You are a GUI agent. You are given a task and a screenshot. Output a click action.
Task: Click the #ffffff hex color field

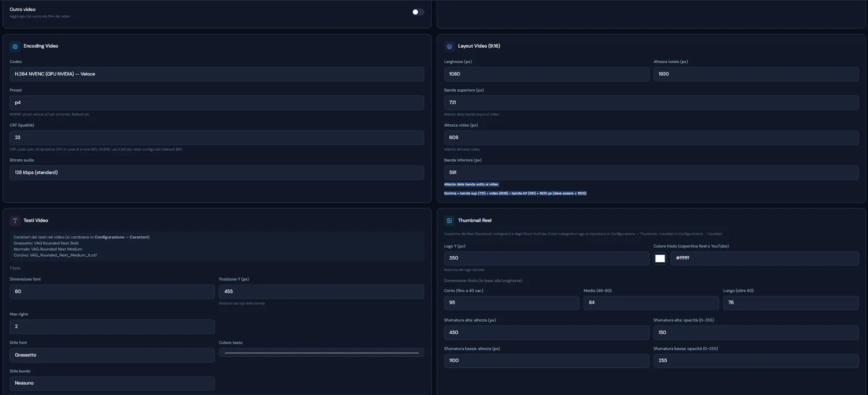[764, 258]
